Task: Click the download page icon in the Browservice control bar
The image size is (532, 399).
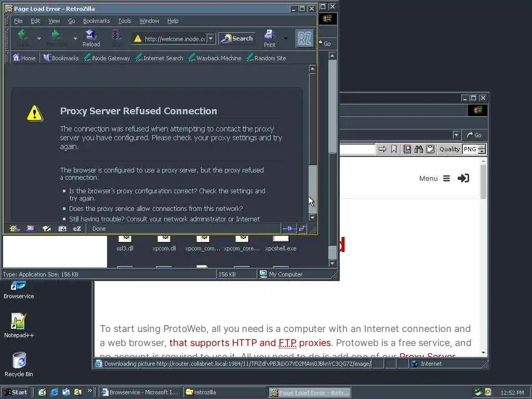Action: tap(407, 149)
